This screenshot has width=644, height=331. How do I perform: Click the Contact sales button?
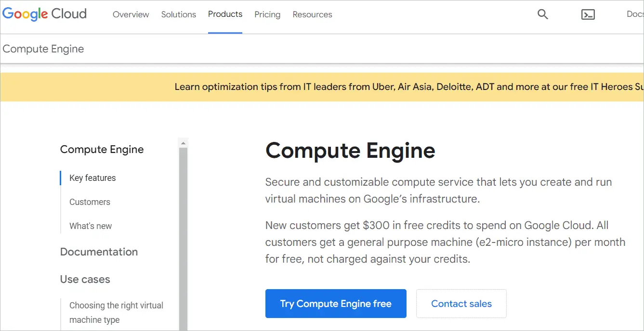pos(461,304)
